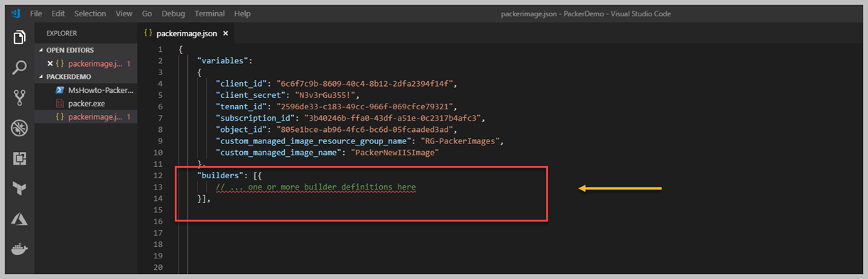Image resolution: width=868 pixels, height=279 pixels.
Task: Click the builder definitions comment line
Action: click(317, 187)
